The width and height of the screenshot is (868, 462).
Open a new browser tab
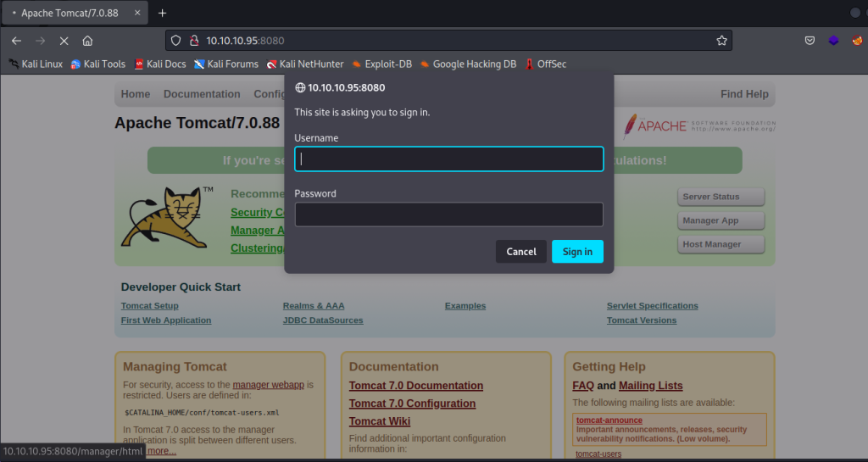(162, 13)
